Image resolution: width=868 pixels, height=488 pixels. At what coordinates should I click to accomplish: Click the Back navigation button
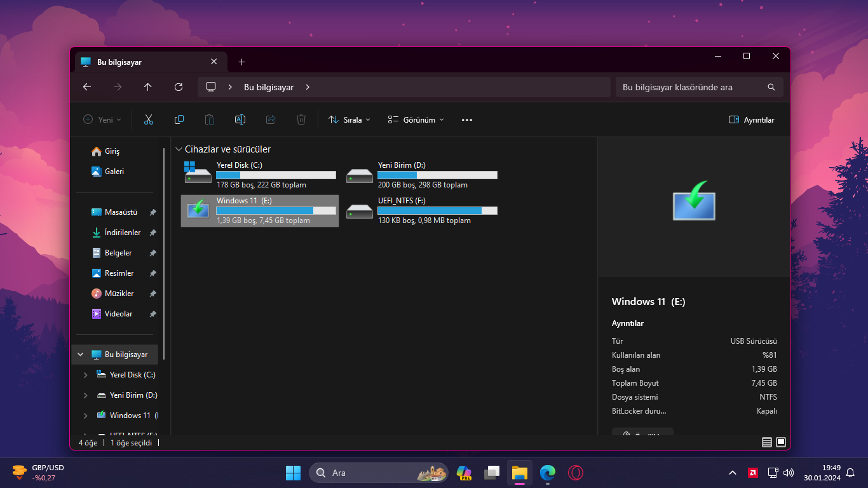click(x=87, y=87)
